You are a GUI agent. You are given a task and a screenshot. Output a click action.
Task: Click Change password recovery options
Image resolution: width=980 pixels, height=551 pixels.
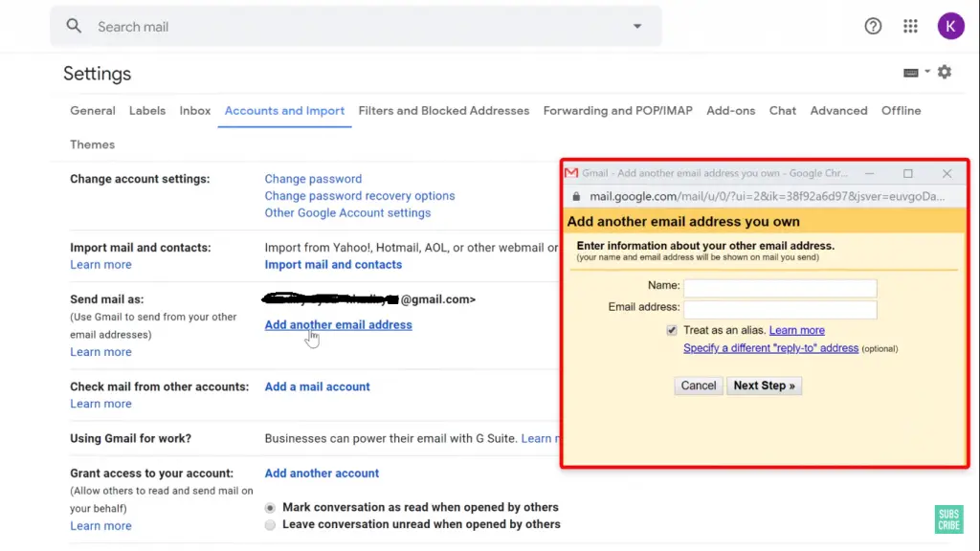tap(360, 195)
